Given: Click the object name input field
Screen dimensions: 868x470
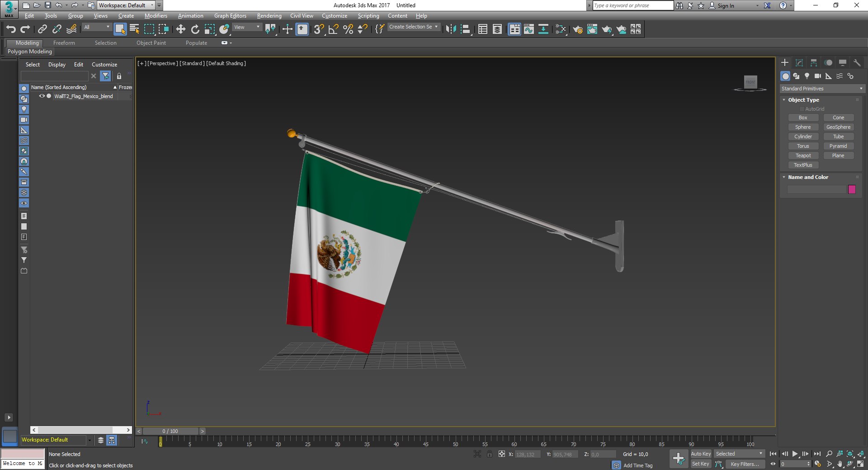Looking at the screenshot, I should [x=816, y=189].
